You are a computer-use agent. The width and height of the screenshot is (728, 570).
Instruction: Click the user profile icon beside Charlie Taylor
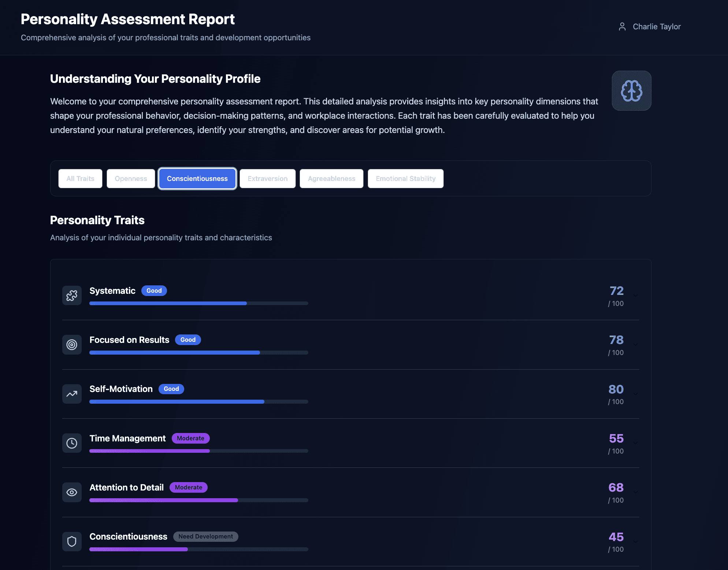622,27
